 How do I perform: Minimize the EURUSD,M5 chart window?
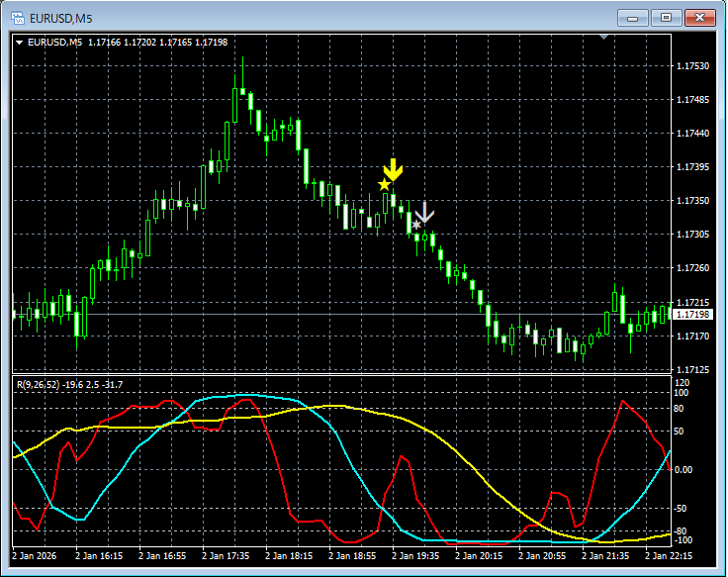632,18
